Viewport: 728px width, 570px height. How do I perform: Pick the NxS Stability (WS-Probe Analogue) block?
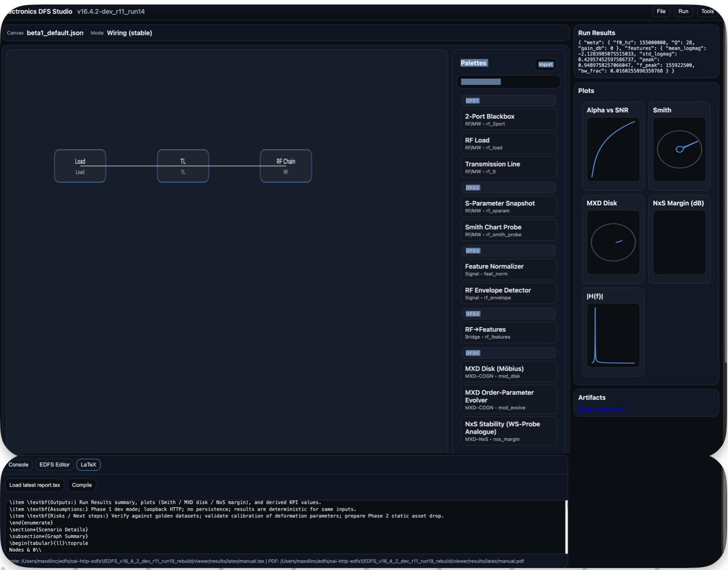[x=508, y=430]
